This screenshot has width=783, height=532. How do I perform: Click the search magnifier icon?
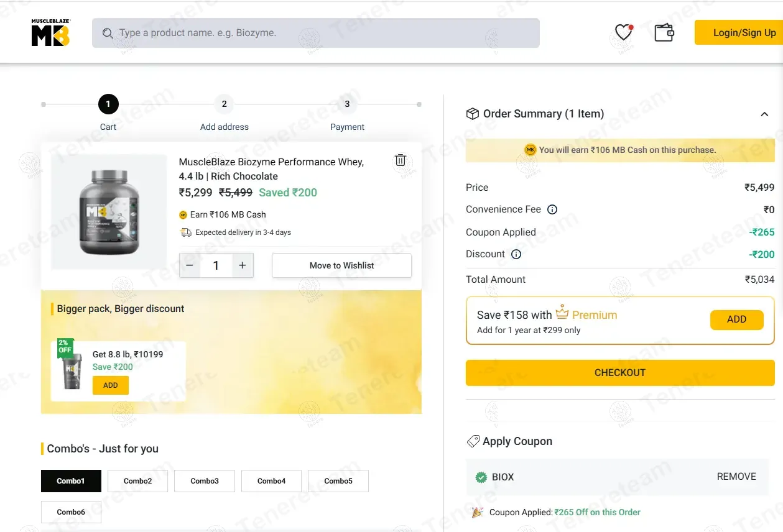[108, 33]
